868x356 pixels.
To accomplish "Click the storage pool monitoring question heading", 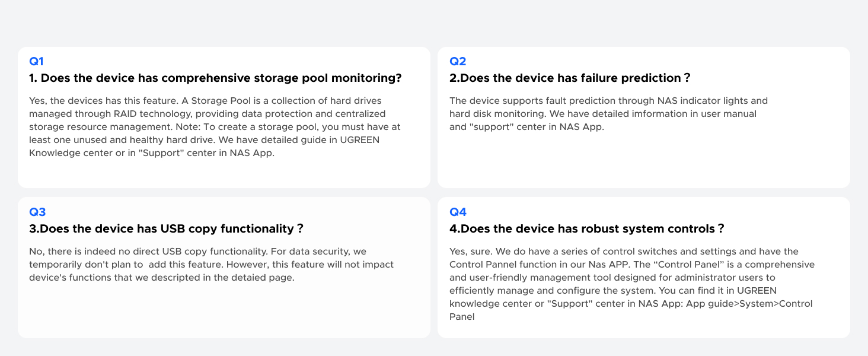I will 215,78.
